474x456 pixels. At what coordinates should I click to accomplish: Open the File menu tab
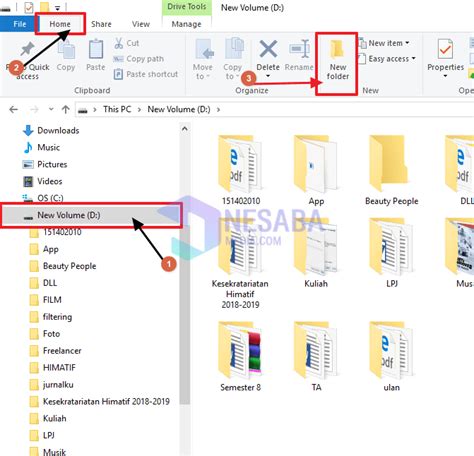tap(19, 24)
